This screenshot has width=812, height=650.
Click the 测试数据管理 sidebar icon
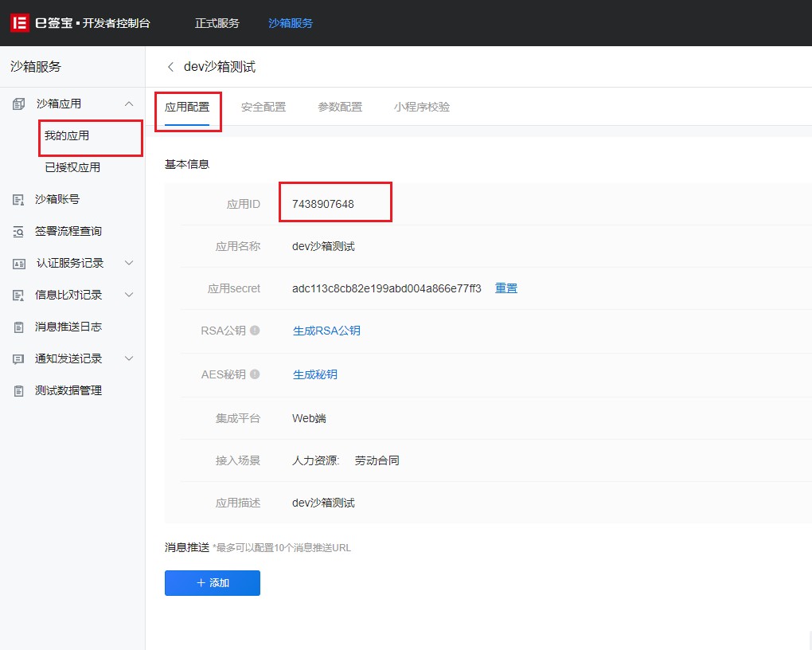point(19,390)
